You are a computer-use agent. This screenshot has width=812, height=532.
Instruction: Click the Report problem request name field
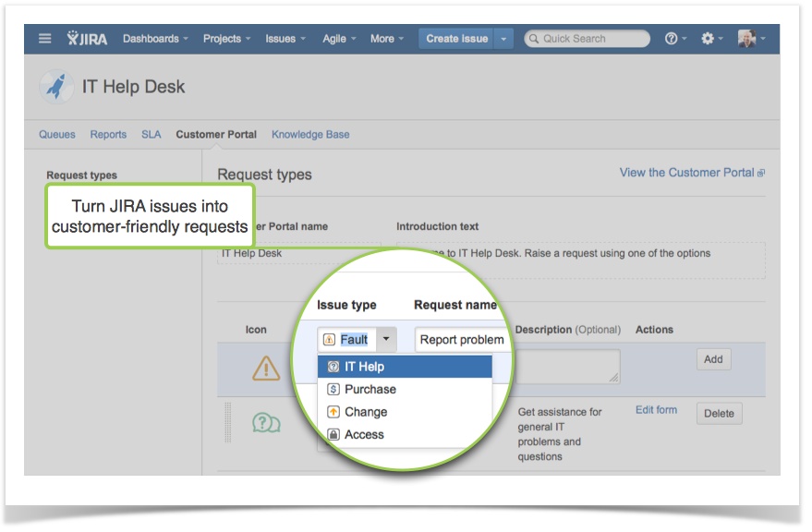pos(461,339)
